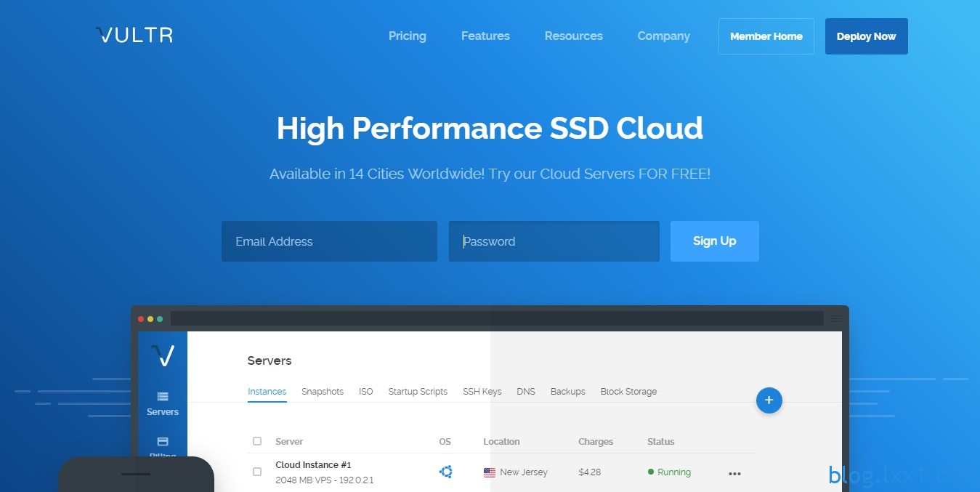
Task: Switch to the Backups tab
Action: (568, 391)
